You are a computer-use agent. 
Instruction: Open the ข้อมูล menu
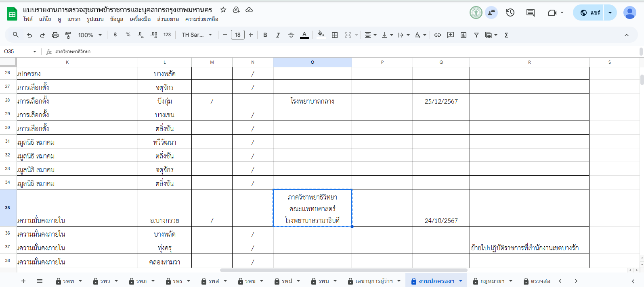[116, 19]
